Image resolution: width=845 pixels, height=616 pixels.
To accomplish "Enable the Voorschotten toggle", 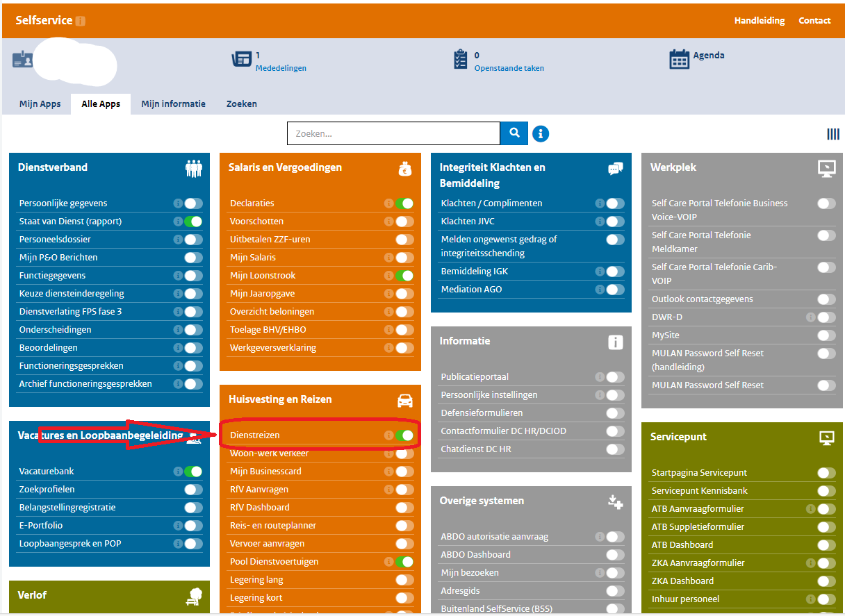I will point(404,222).
